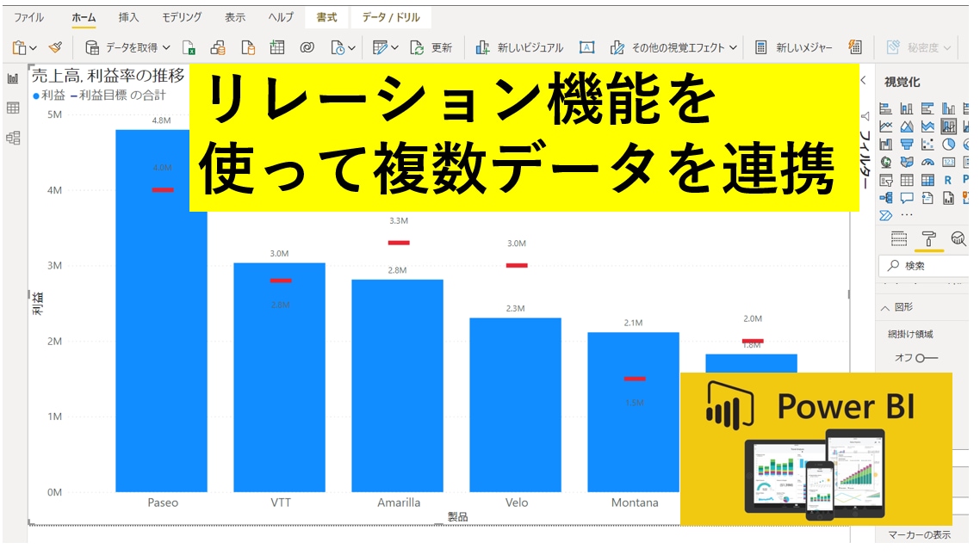The image size is (980, 555).
Task: Open the ヘルプ tab
Action: tap(282, 17)
